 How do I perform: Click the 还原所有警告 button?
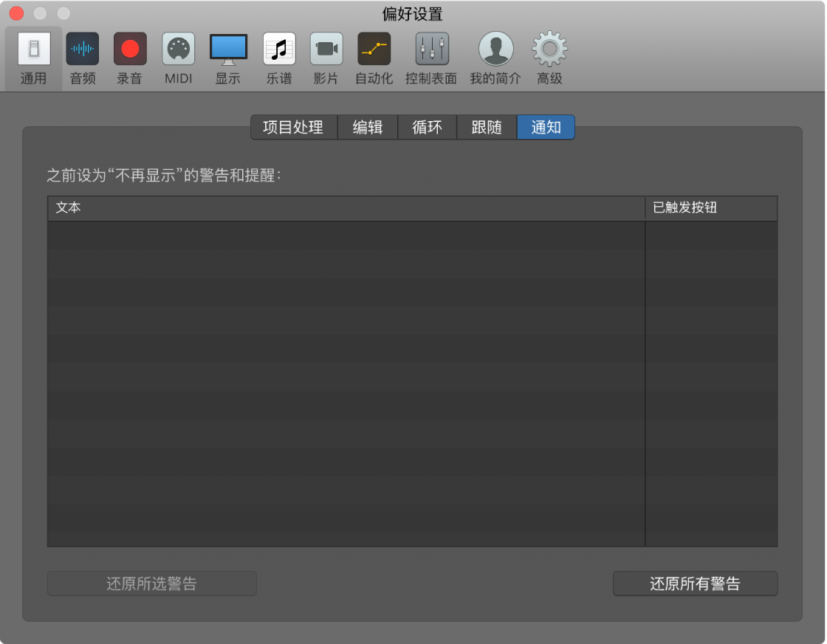(x=695, y=583)
